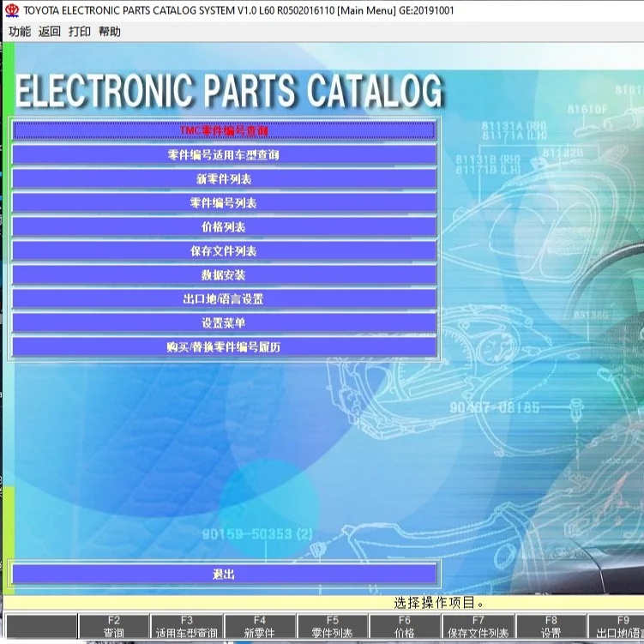Select TMC零件编号查询 option
644x644 pixels.
(x=224, y=130)
